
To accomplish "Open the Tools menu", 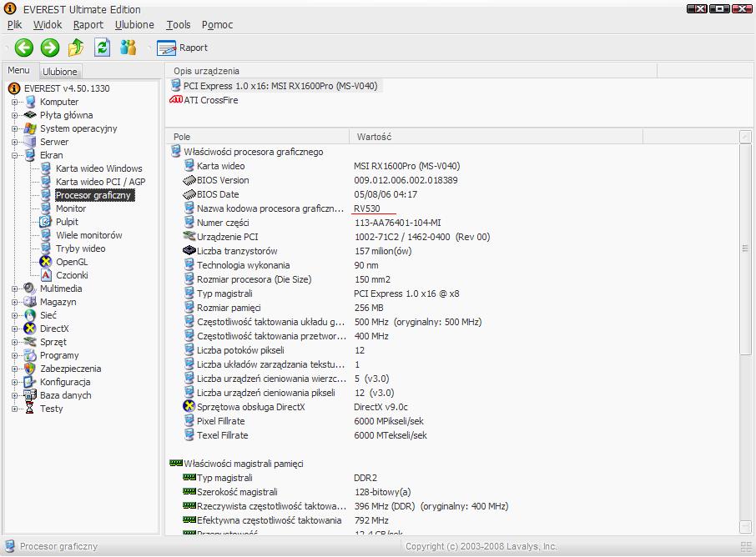I will (x=179, y=24).
